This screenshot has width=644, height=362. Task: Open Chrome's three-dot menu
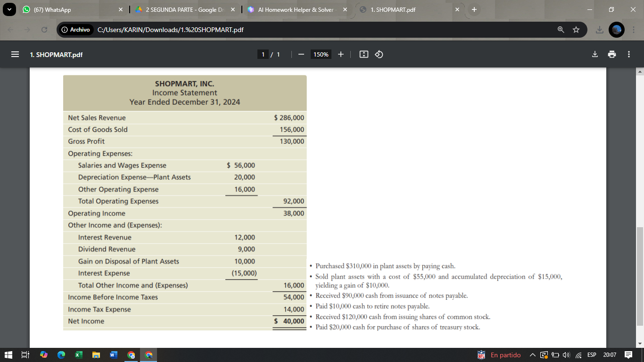tap(633, 30)
